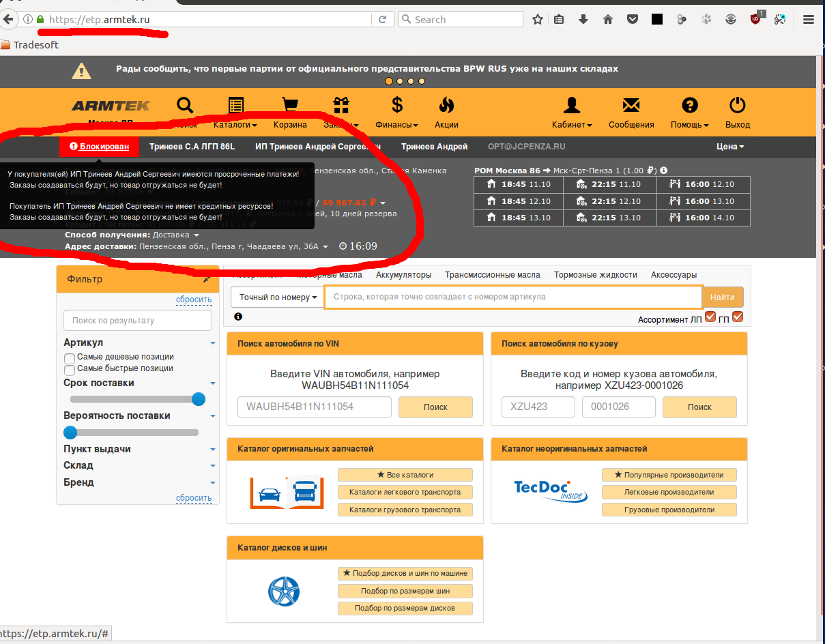Open the Pocket shield icon in toolbar

[x=633, y=20]
